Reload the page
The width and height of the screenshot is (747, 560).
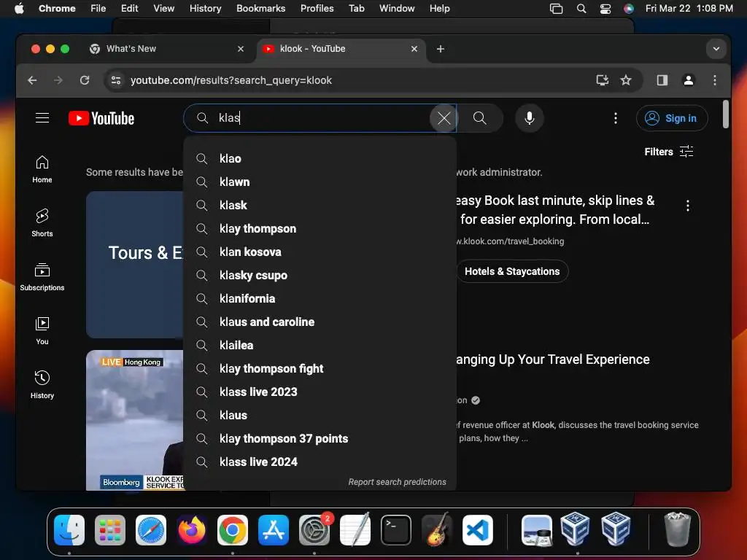tap(85, 80)
